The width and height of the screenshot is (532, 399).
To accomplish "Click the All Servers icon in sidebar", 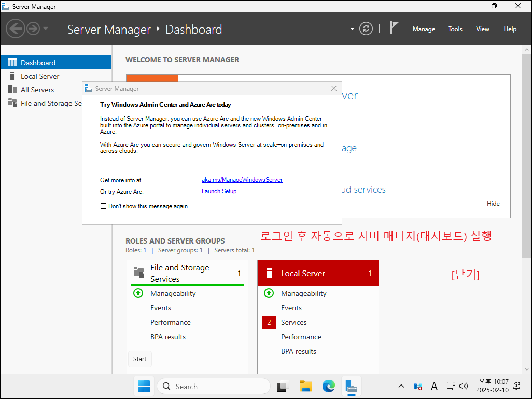I will pos(12,90).
